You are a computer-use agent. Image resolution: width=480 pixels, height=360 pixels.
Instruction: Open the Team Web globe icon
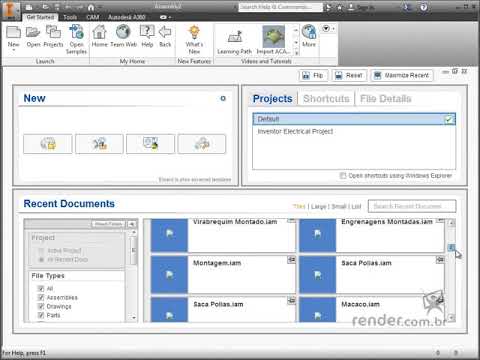pyautogui.click(x=123, y=32)
